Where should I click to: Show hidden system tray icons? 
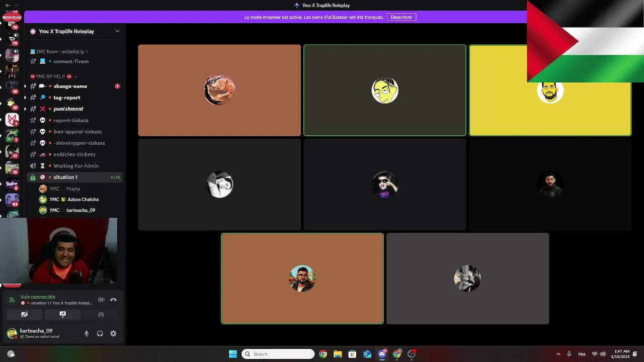pos(558,354)
